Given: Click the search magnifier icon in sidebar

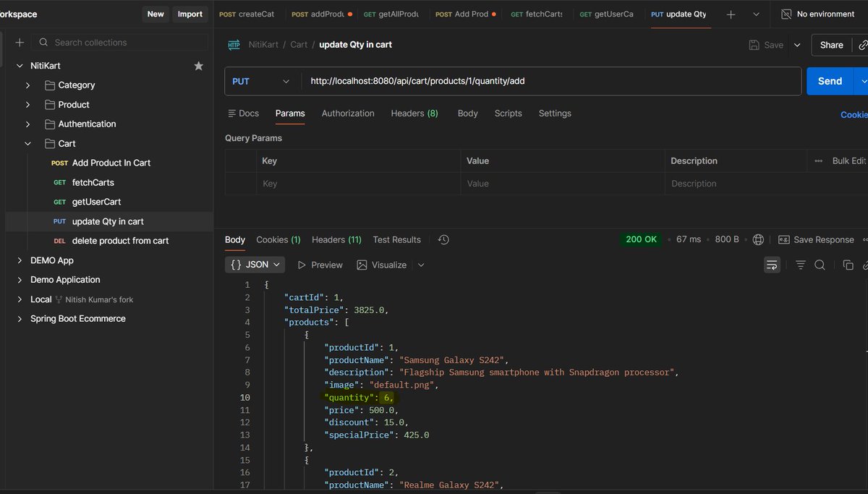Looking at the screenshot, I should click(44, 43).
